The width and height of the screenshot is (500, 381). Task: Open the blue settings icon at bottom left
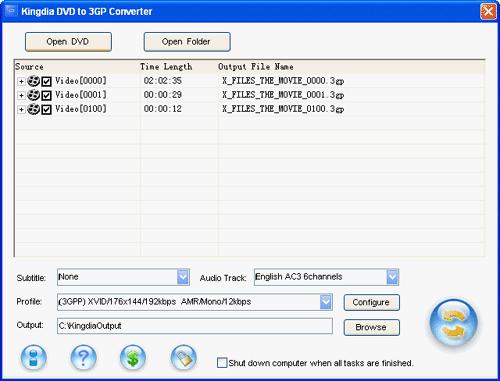click(34, 358)
